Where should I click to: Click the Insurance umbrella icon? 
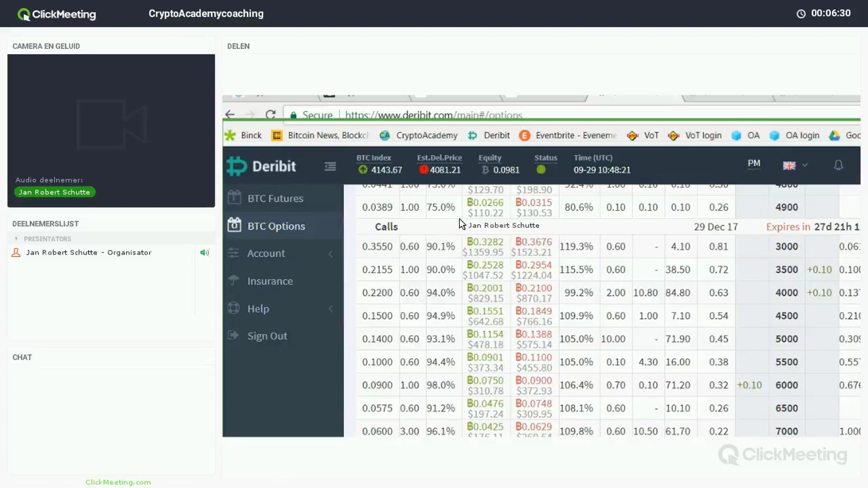tap(233, 280)
